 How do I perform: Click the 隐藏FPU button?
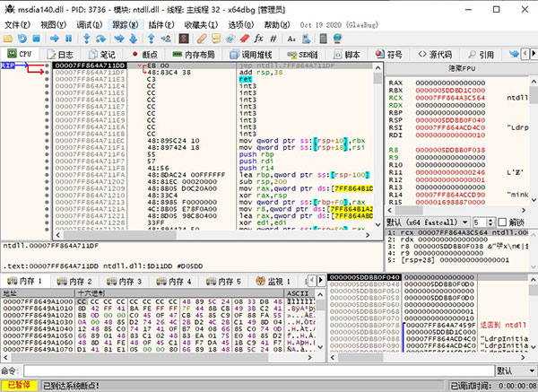pos(462,68)
